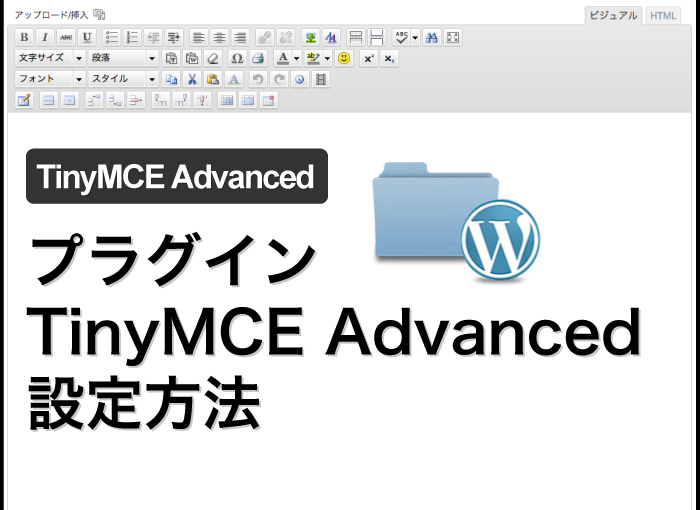Image resolution: width=700 pixels, height=510 pixels.
Task: Open the 段落 paragraph format dropdown
Action: [123, 58]
